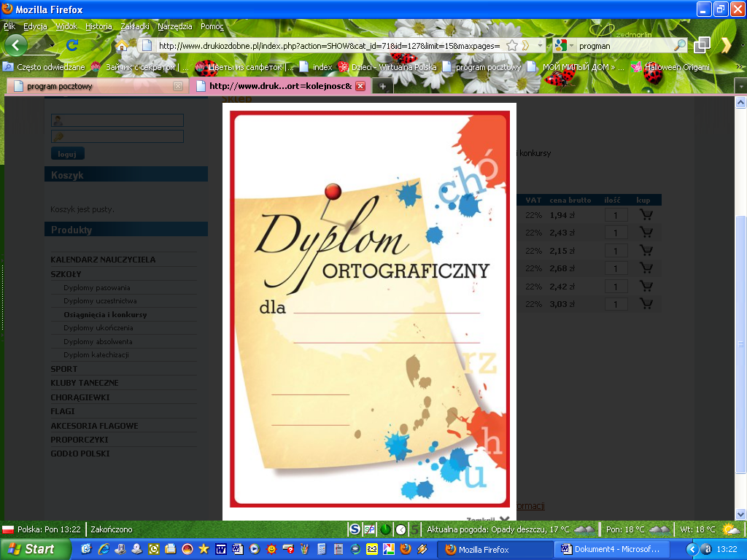747x560 pixels.
Task: Click the quantity field for the 2,43 zł item
Action: [x=616, y=233]
